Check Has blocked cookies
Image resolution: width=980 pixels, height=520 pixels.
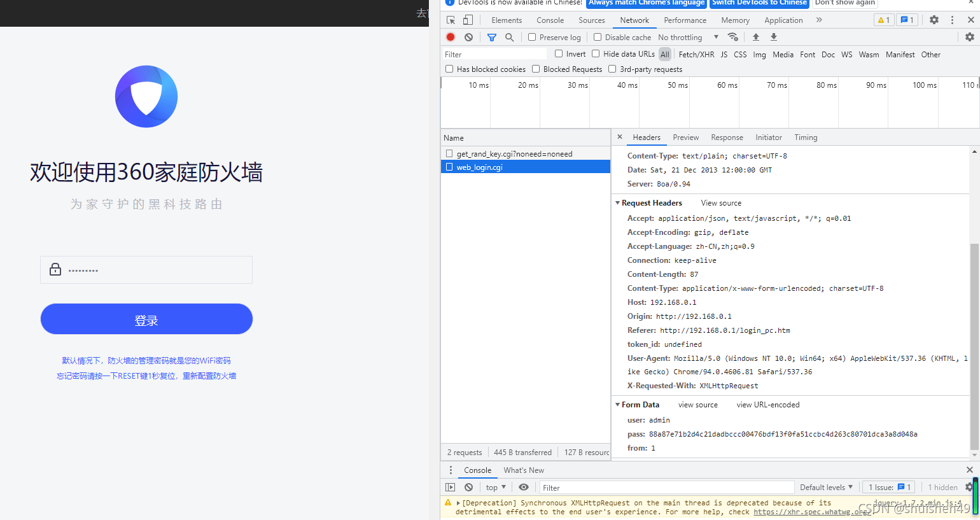(x=449, y=69)
